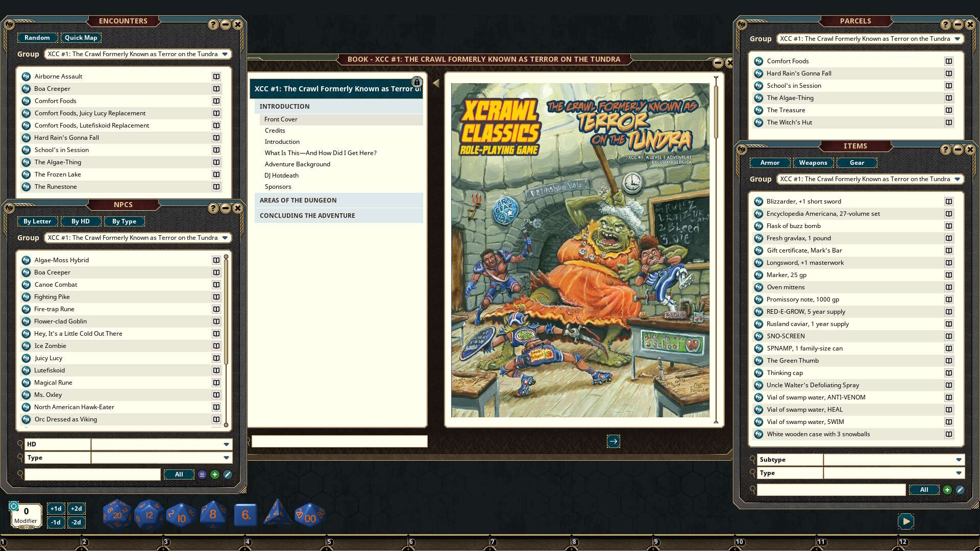Switch to the By HD tab in NPCs
The height and width of the screenshot is (551, 980).
(x=80, y=221)
